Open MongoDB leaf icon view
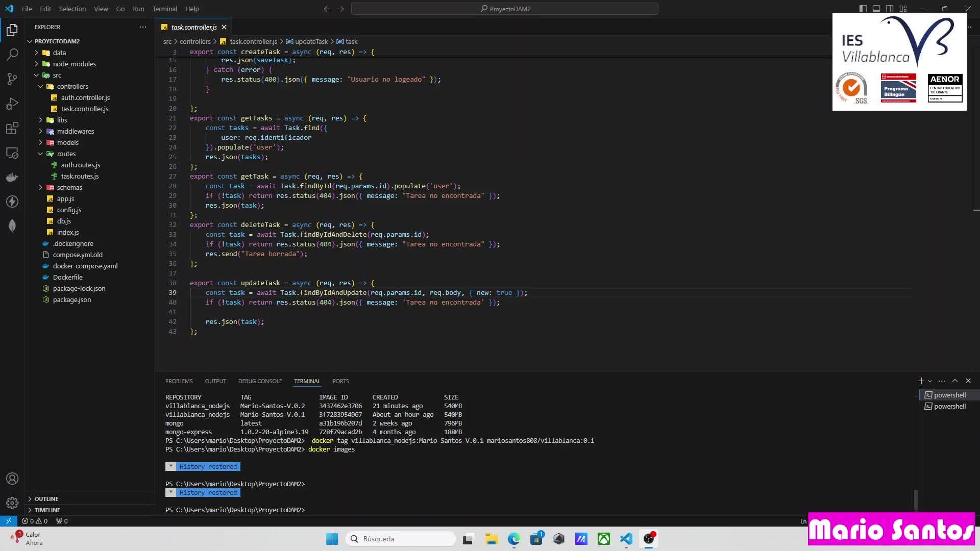980x551 pixels. pyautogui.click(x=12, y=226)
